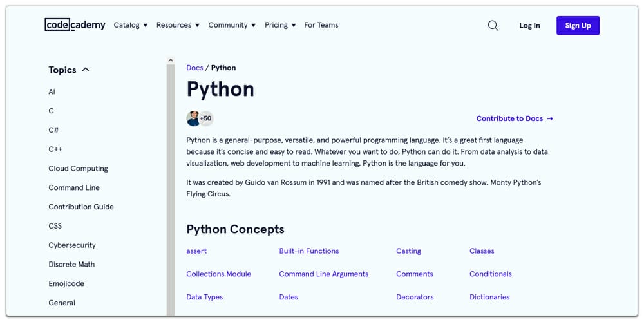644x322 pixels.
Task: Expand the Catalog dropdown menu
Action: [131, 25]
